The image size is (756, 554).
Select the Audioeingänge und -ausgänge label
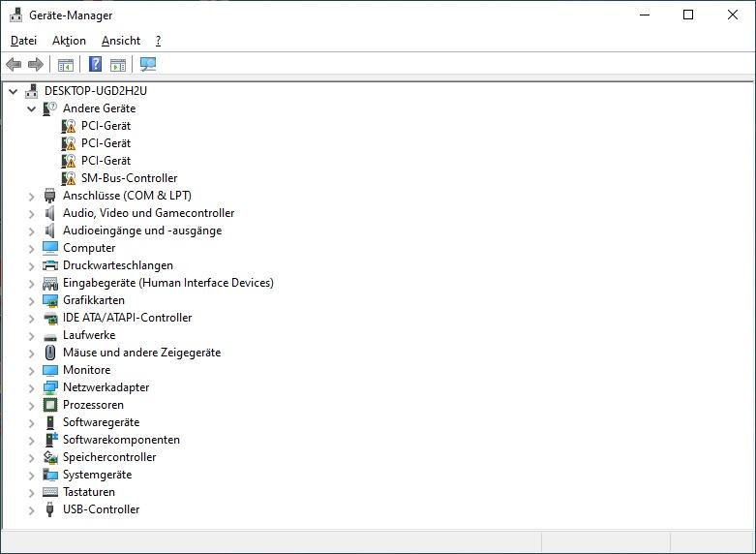click(x=142, y=231)
